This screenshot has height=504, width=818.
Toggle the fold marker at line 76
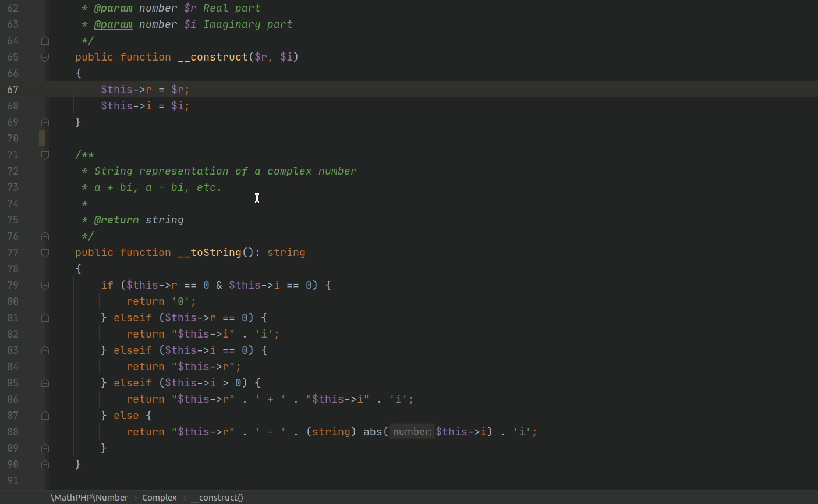coord(45,236)
